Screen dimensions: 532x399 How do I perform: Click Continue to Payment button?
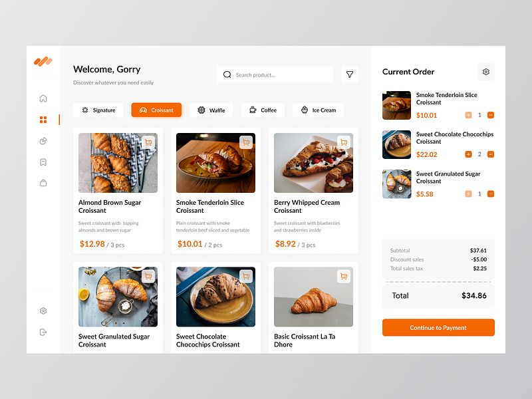[438, 327]
